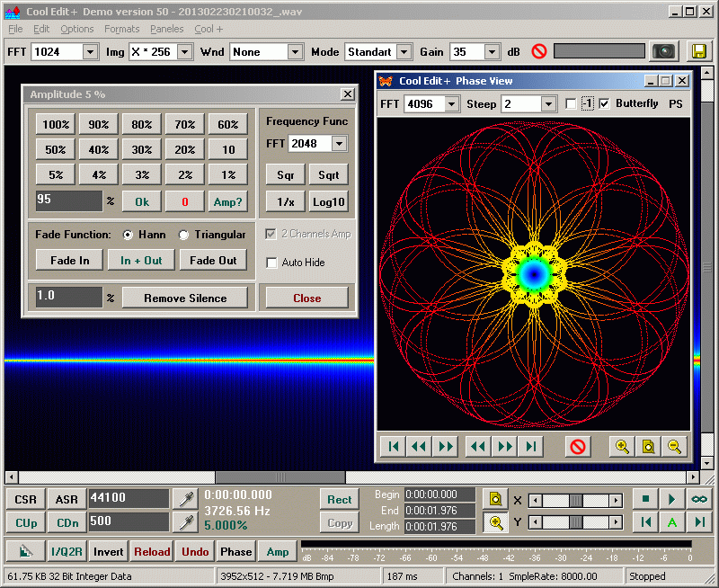The width and height of the screenshot is (719, 588).
Task: Click the horizontal scrollbar thumb under spectrogram
Action: pos(280,477)
